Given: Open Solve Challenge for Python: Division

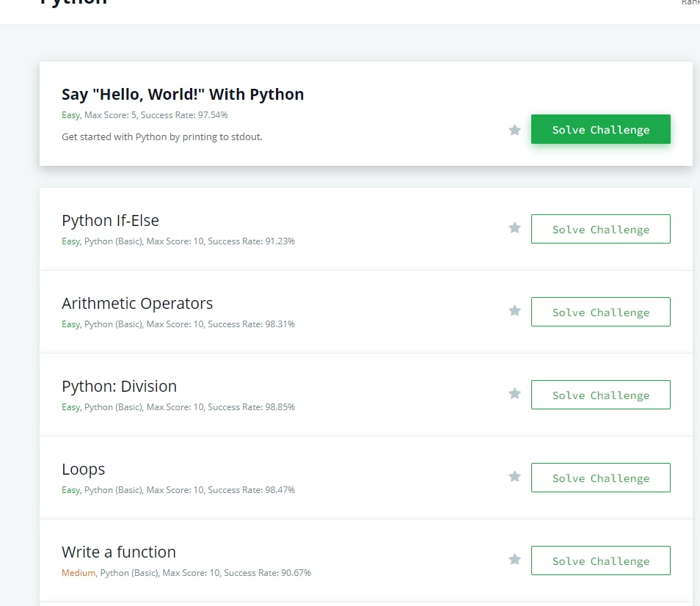Looking at the screenshot, I should click(x=600, y=395).
